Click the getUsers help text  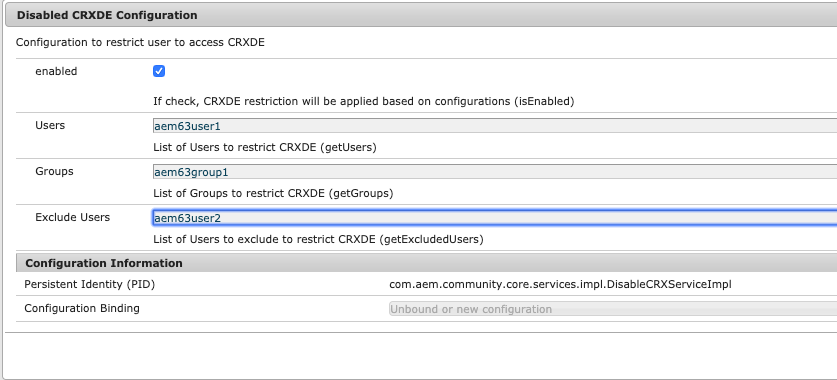pyautogui.click(x=265, y=147)
